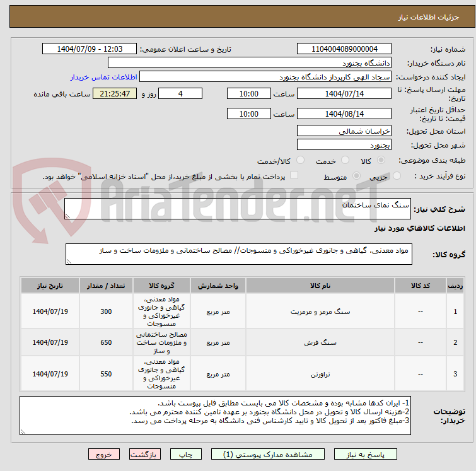Viewport: 476px width, 471px height.
Task: Click resize handle of گروه کالا box
Action: 69,262
